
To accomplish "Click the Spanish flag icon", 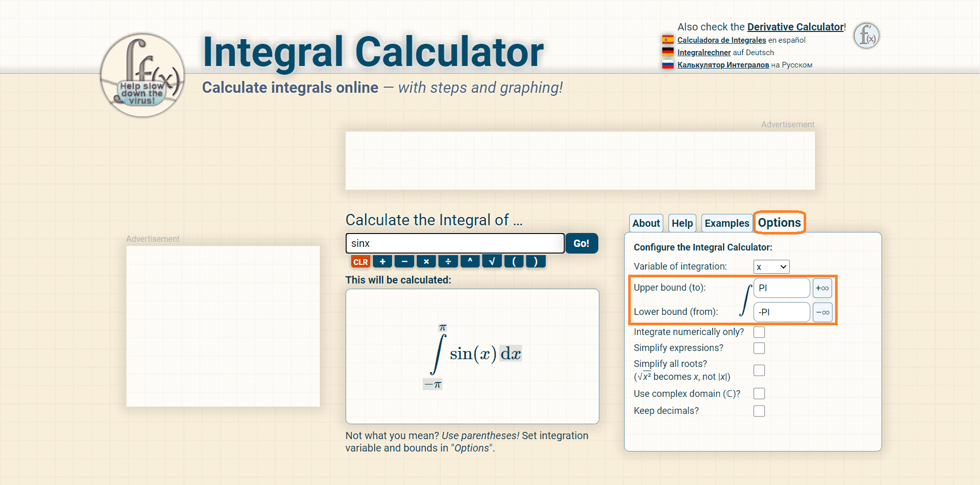I will (668, 40).
